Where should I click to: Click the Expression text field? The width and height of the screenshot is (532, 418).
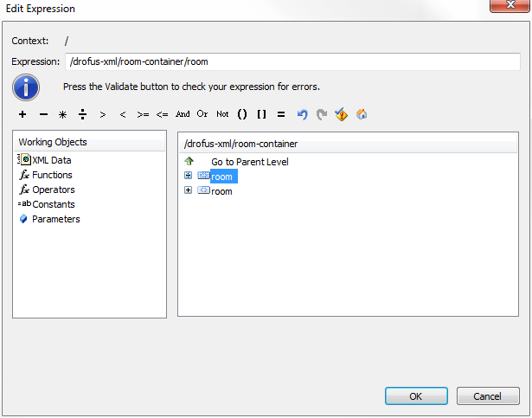[292, 61]
